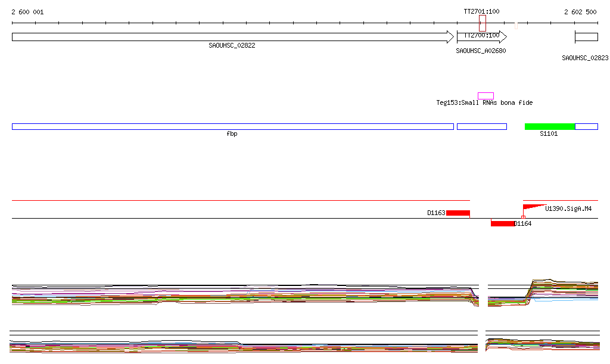Click the small orange marker on ruler
This screenshot has width=610, height=364.
(x=516, y=26)
